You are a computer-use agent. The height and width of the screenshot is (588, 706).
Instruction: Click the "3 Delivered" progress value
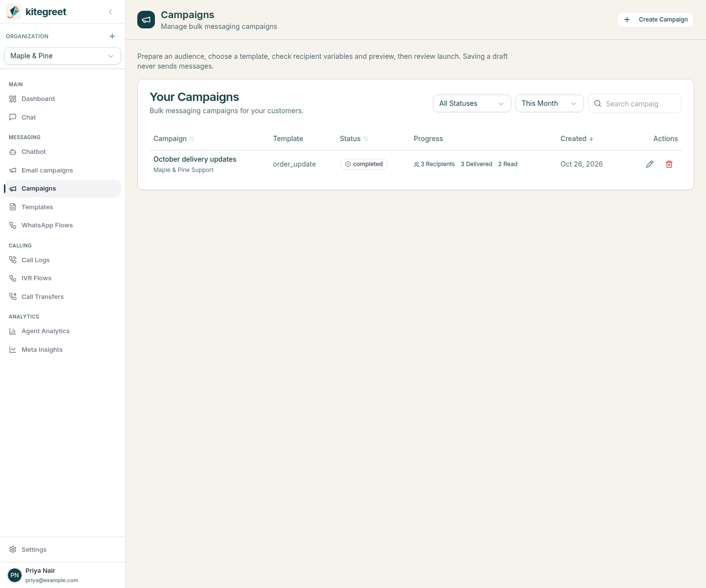pyautogui.click(x=477, y=164)
